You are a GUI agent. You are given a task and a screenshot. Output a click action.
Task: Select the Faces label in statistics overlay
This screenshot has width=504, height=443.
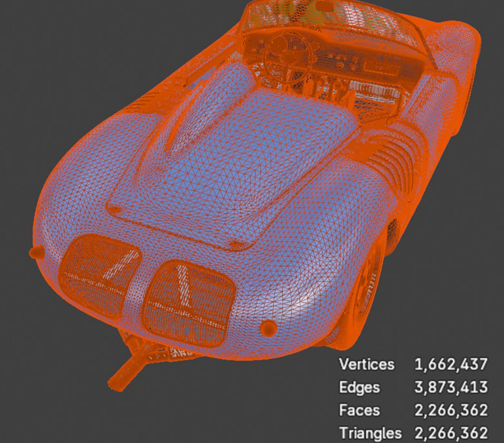pos(359,410)
